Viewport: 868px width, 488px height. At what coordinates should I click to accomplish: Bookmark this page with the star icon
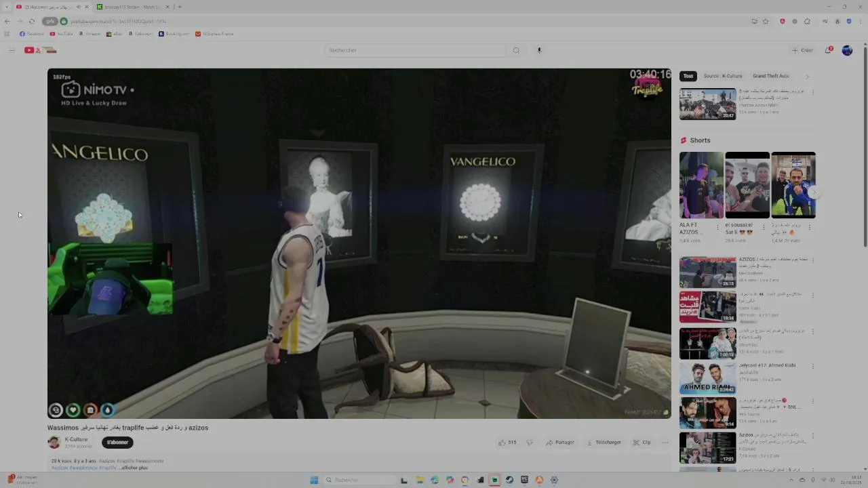click(x=766, y=21)
